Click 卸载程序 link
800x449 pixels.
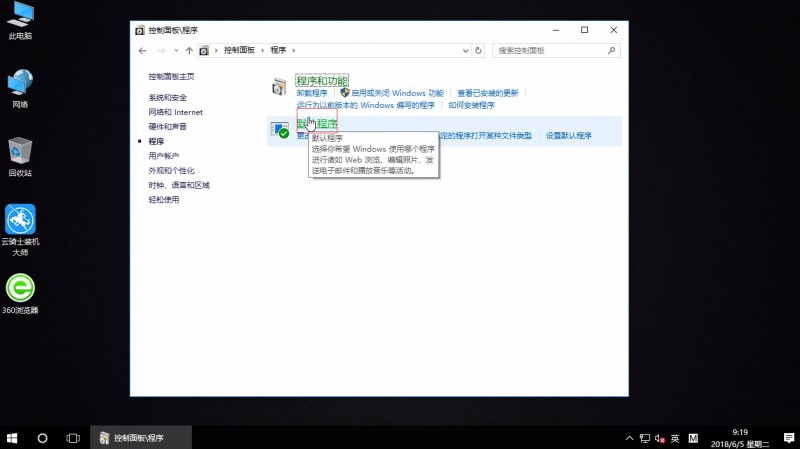pos(312,93)
